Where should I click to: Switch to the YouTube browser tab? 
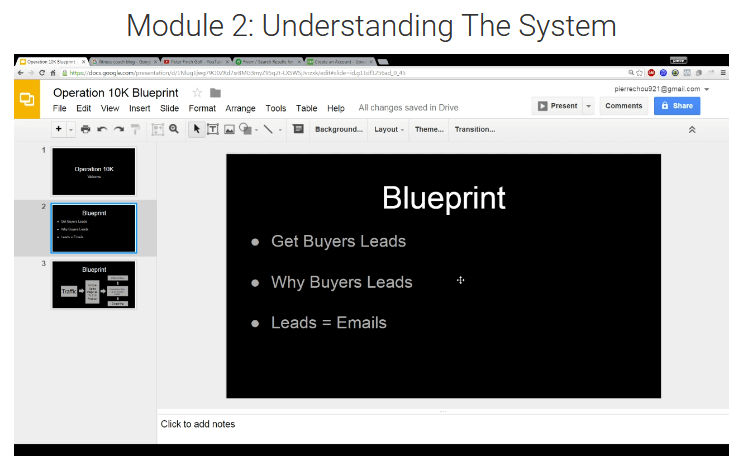click(x=195, y=62)
